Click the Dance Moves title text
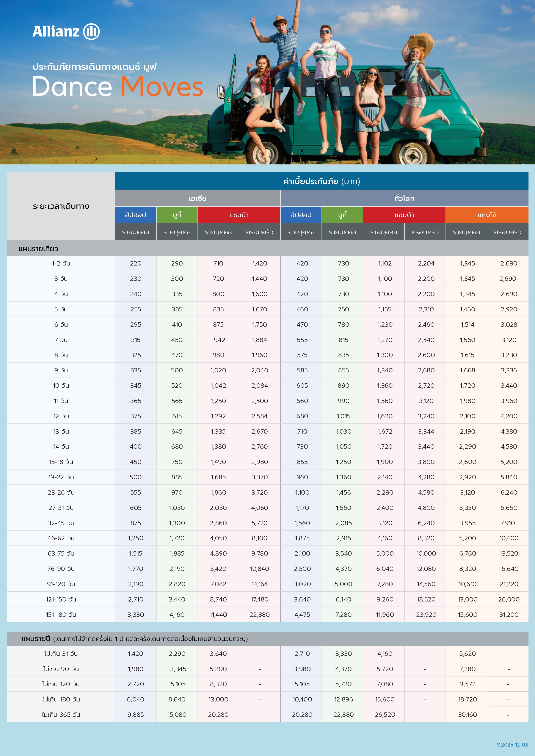The width and height of the screenshot is (535, 756). 118,87
